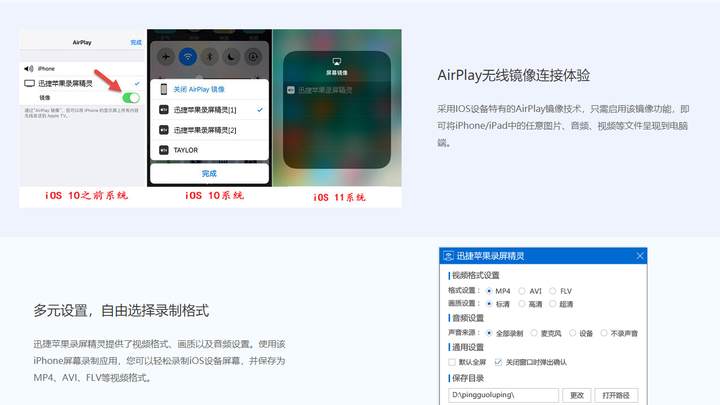Select 高清 quality radio button
720x405 pixels.
tap(522, 304)
